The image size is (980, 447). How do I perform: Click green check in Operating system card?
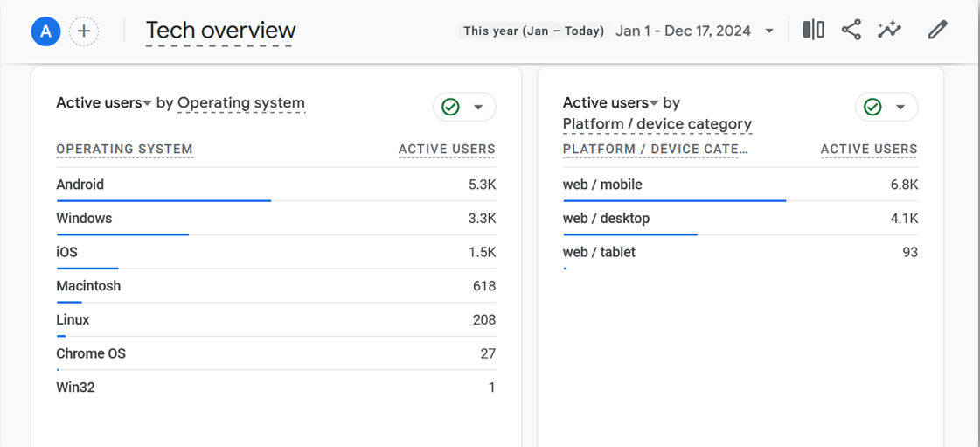coord(450,107)
